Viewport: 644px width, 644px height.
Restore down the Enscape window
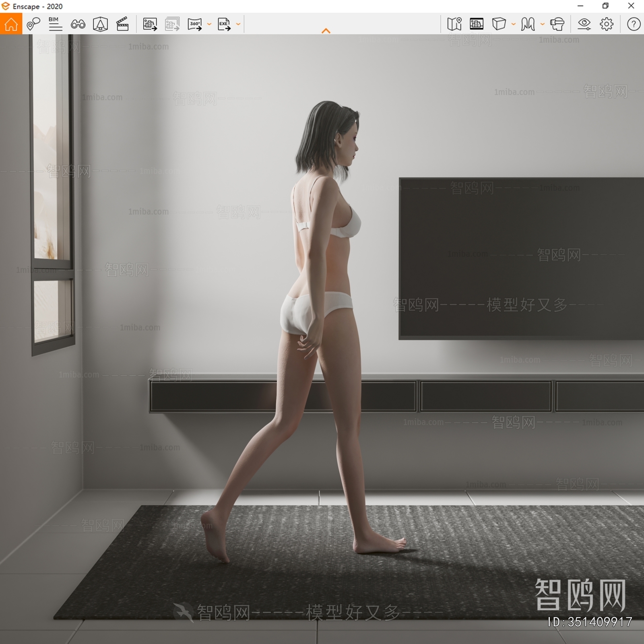605,6
